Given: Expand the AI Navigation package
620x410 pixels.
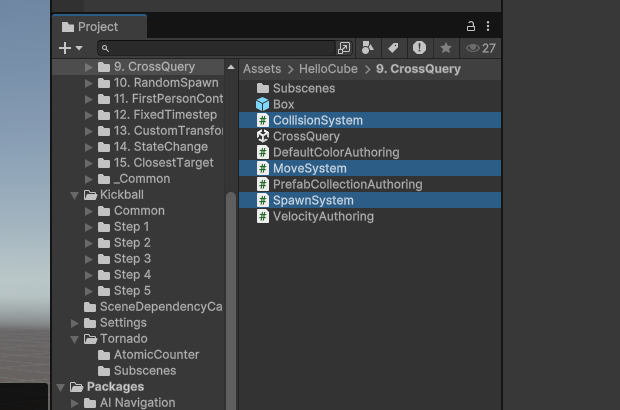Looking at the screenshot, I should (74, 403).
